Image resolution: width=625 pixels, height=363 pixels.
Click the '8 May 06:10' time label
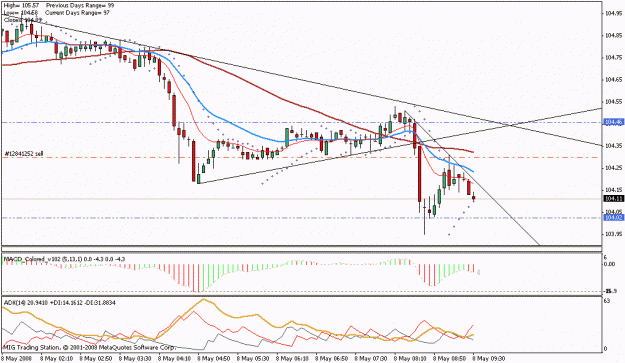292,358
